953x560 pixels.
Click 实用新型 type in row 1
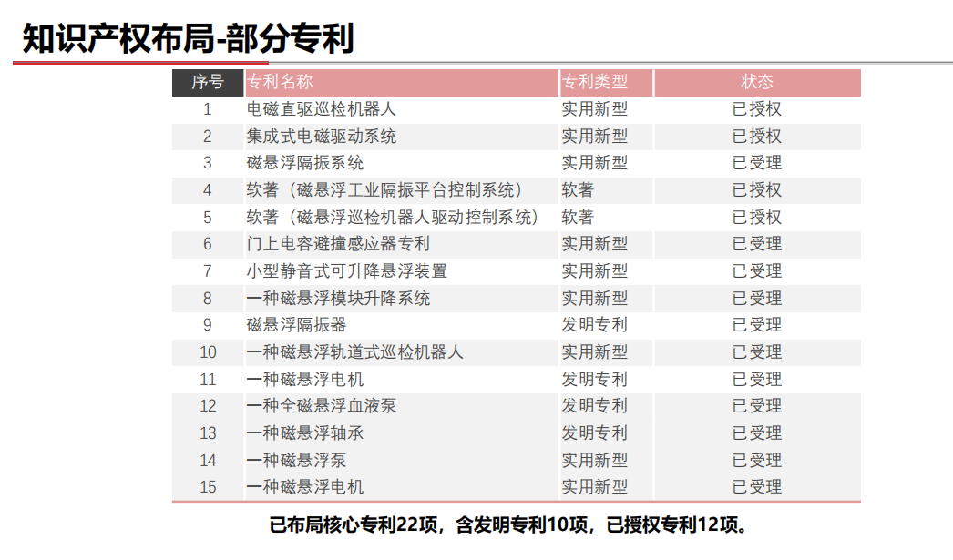594,109
